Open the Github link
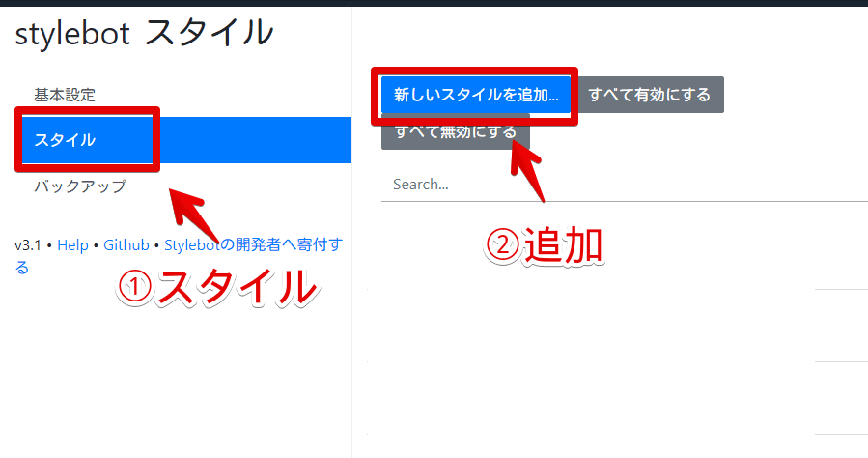868x458 pixels. pos(126,244)
